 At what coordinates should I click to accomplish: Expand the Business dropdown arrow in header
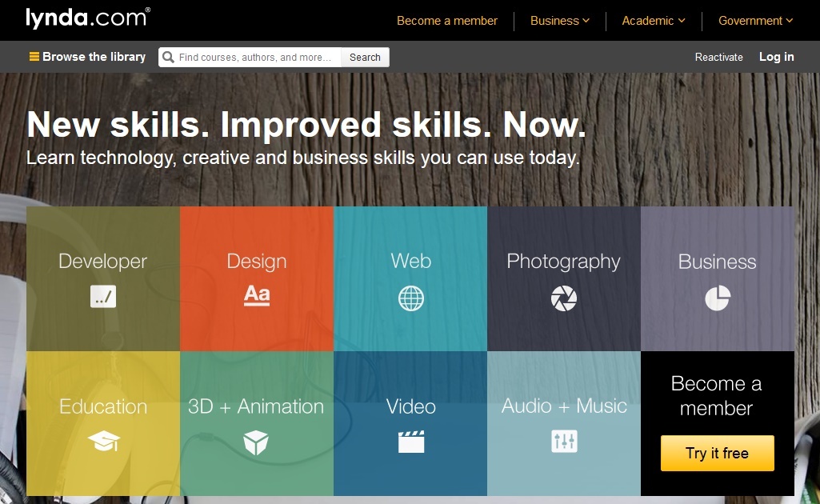(x=586, y=20)
